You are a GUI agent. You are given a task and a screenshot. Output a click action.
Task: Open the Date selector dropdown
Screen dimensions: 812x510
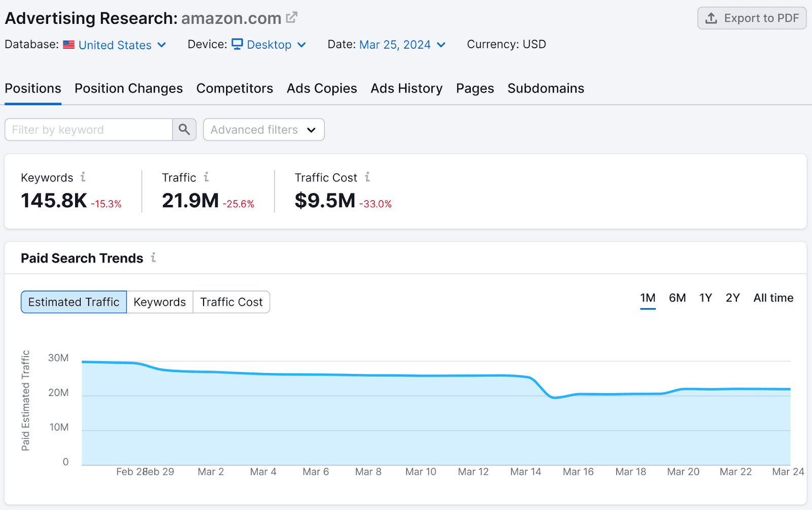click(441, 45)
